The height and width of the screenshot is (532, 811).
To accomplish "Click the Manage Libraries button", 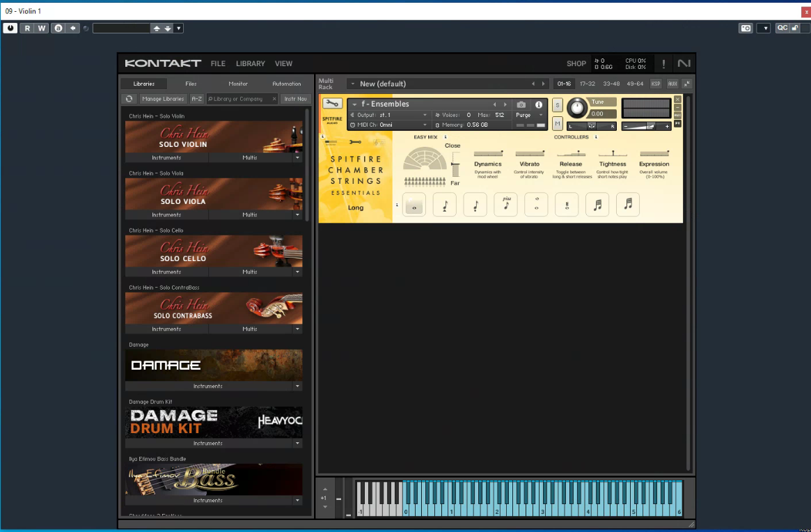I will tap(163, 99).
